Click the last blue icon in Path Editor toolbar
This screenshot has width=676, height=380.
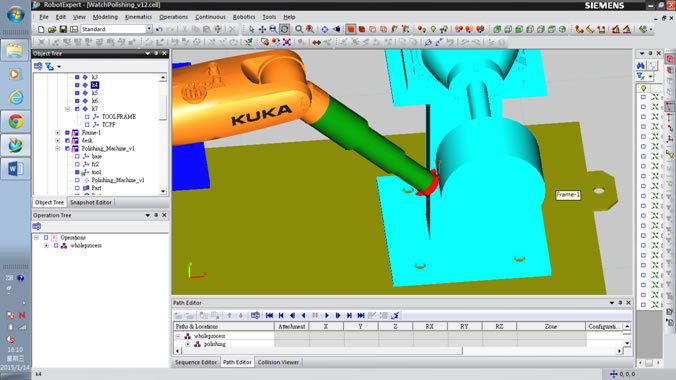(395, 315)
